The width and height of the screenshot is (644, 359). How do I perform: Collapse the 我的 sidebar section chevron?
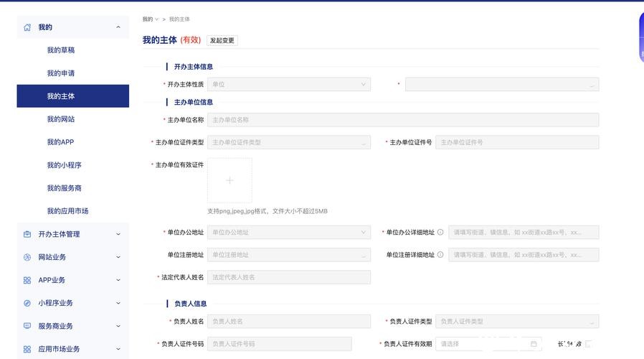118,27
